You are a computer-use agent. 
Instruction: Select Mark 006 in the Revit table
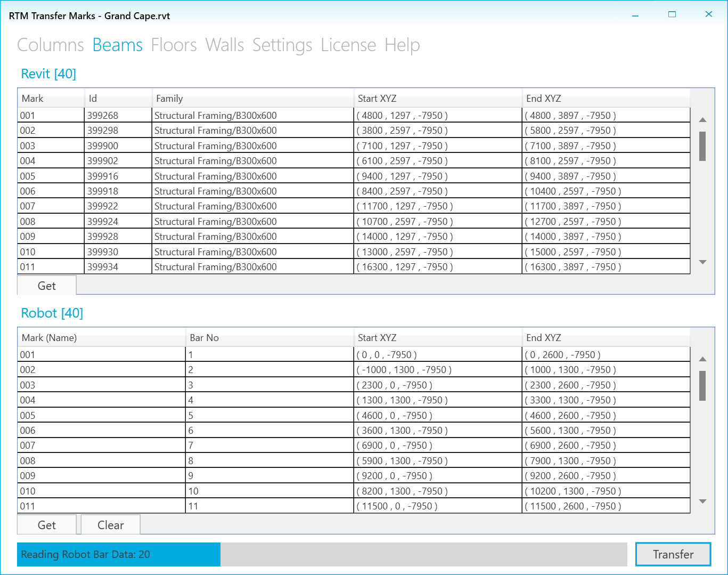click(x=51, y=191)
